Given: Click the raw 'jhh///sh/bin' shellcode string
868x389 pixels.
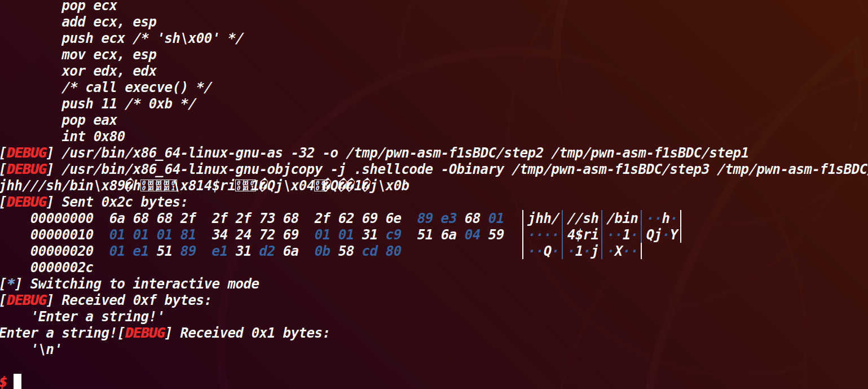Looking at the screenshot, I should click(47, 186).
